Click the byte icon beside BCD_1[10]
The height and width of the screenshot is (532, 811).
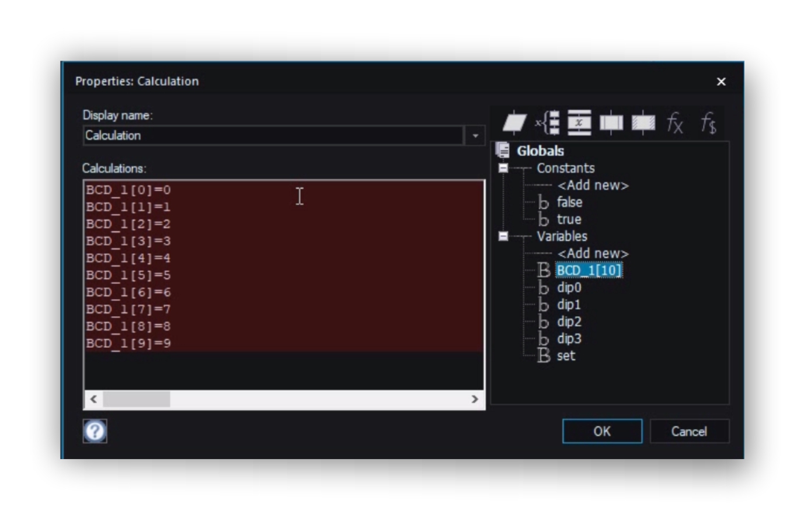[544, 270]
